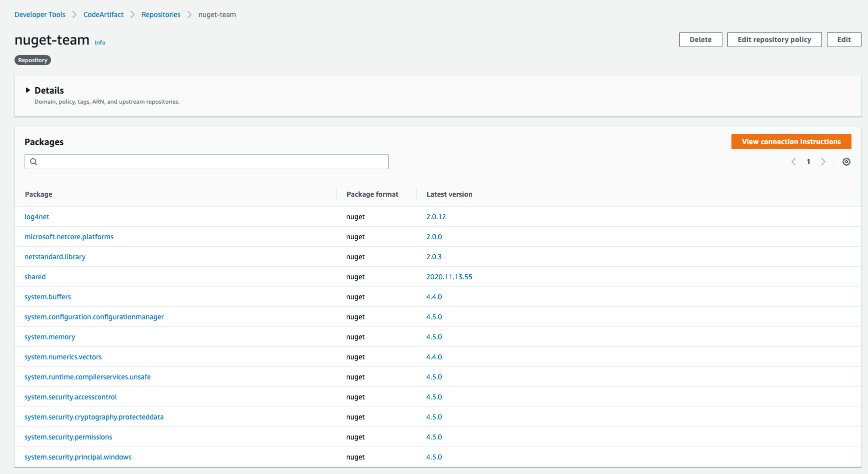The height and width of the screenshot is (474, 868).
Task: View version 2020.11.13.55 of shared package
Action: pos(449,276)
